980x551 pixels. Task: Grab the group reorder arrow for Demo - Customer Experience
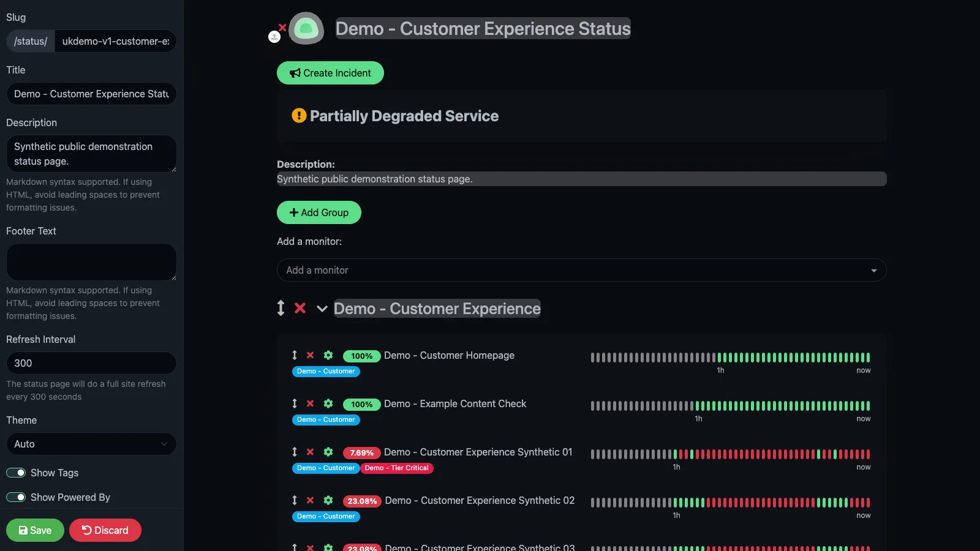tap(281, 308)
